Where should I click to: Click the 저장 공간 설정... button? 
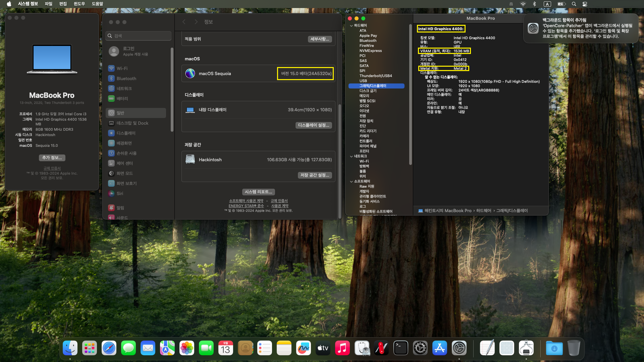pos(315,175)
